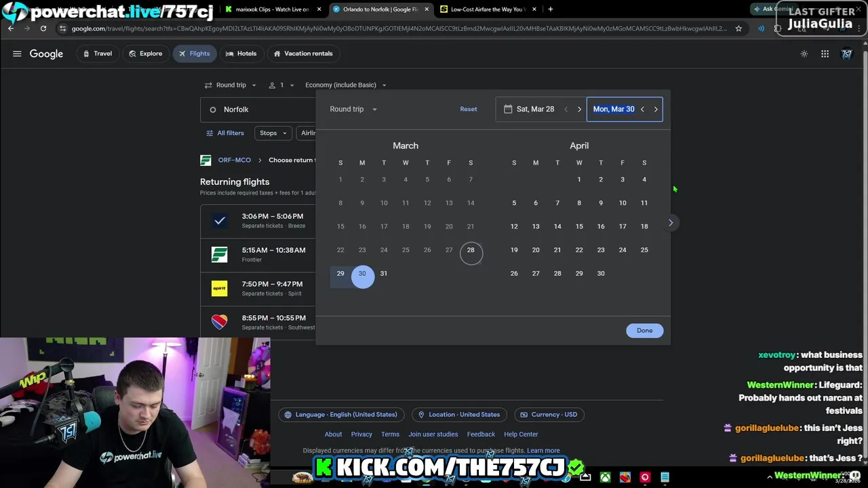Open the All filters button
868x488 pixels.
tap(225, 133)
